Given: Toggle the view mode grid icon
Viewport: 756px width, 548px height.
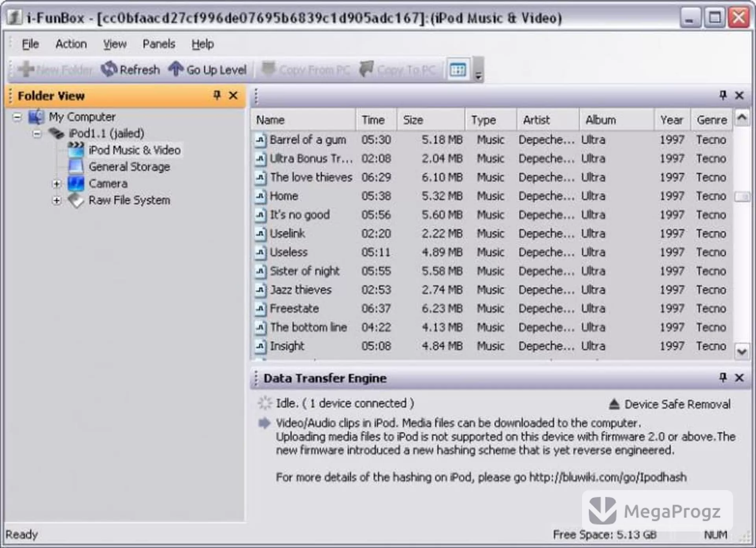Looking at the screenshot, I should [x=458, y=70].
